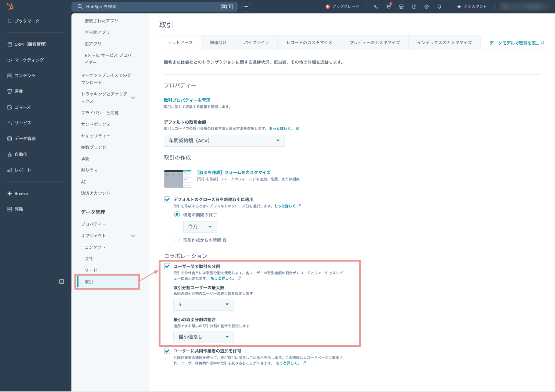
Task: Switch to the パイプライン tab
Action: pyautogui.click(x=256, y=42)
